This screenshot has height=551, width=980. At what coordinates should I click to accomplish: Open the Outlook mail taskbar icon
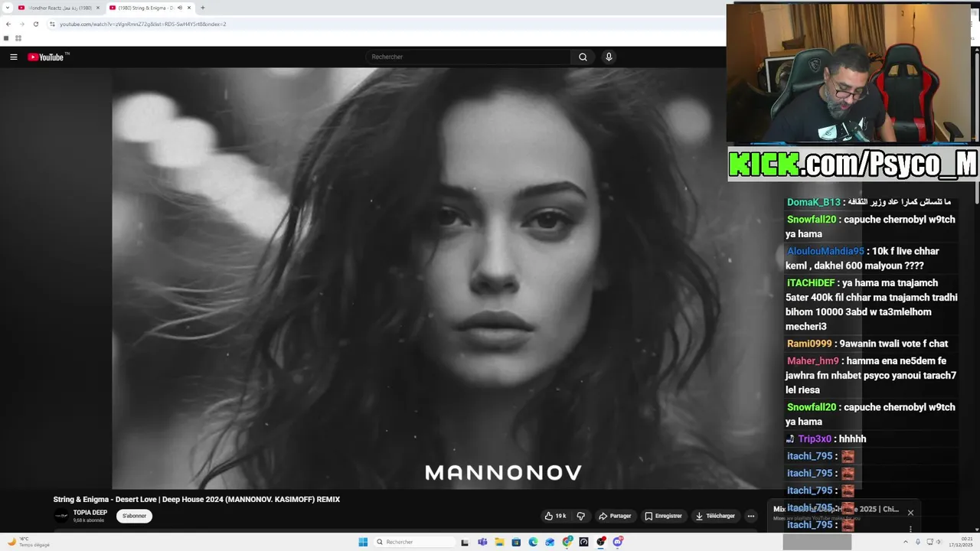(x=550, y=542)
